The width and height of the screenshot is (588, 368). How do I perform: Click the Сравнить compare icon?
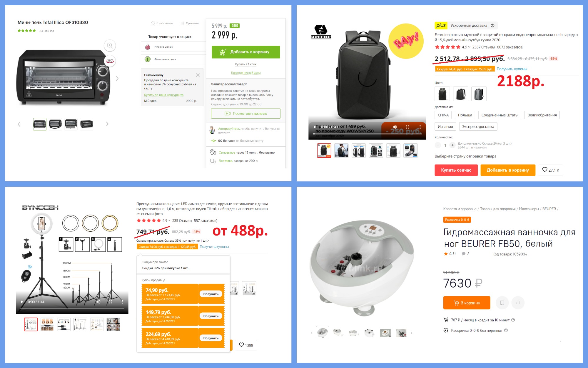(x=182, y=23)
